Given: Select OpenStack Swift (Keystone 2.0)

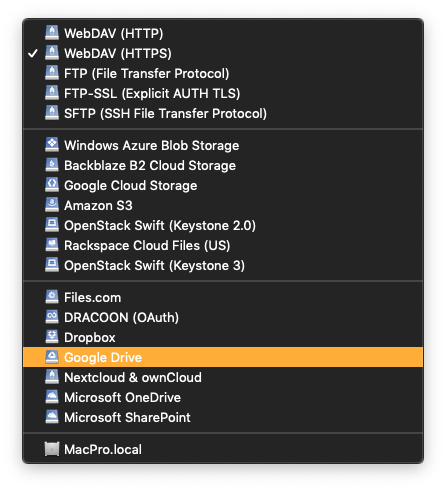Looking at the screenshot, I should pos(223,225).
